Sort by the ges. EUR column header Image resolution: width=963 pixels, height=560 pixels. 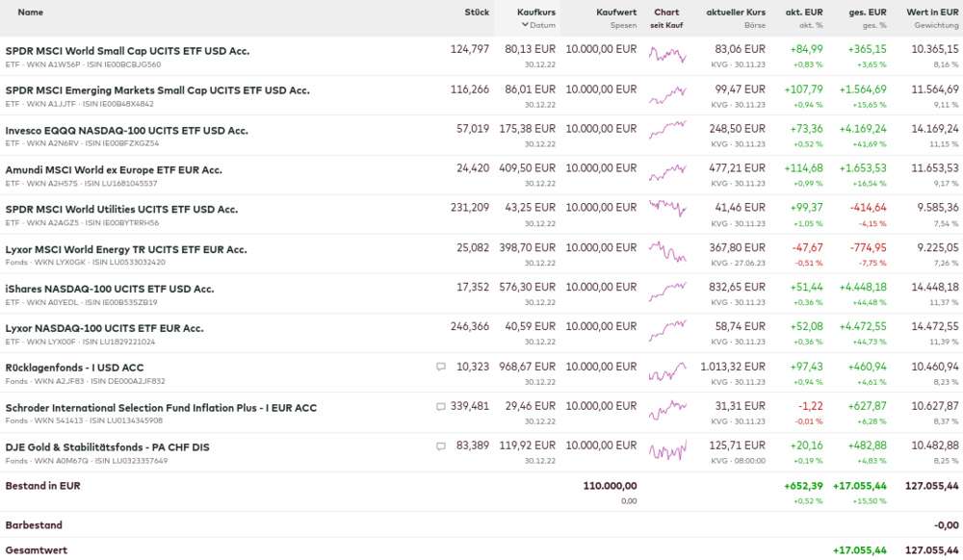tap(867, 13)
